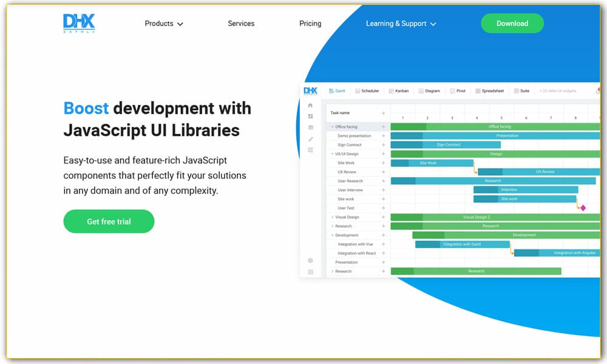Switch to the Kanban widget
This screenshot has height=364, width=607.
click(399, 90)
